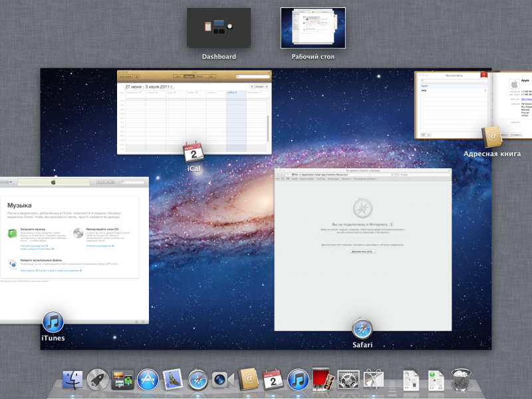Open Address Book icon in Dock
532x399 pixels.
[248, 379]
